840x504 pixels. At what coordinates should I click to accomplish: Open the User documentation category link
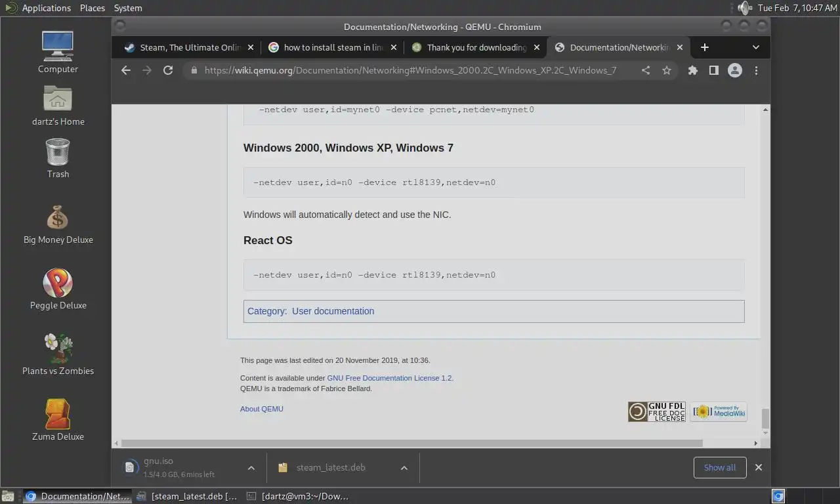pyautogui.click(x=333, y=311)
